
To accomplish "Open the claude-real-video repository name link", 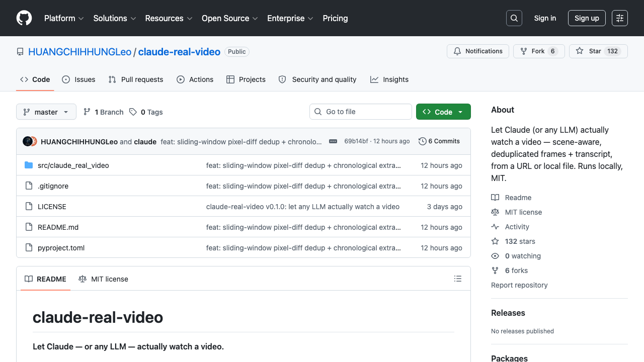I will tap(179, 52).
